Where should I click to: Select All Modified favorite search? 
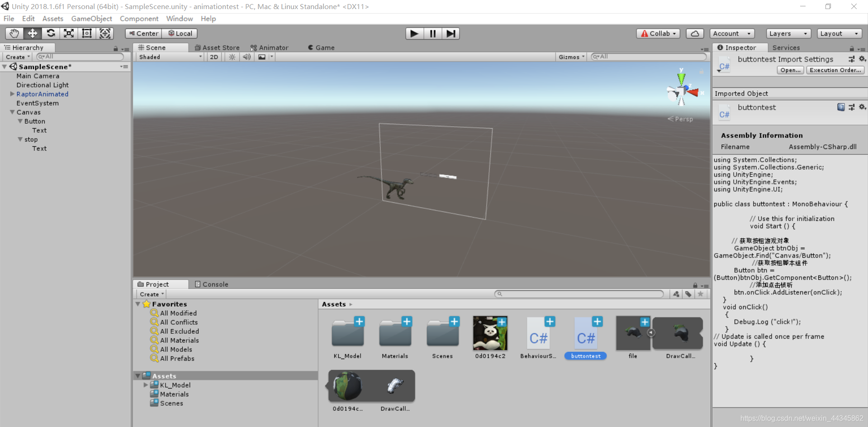coord(178,313)
